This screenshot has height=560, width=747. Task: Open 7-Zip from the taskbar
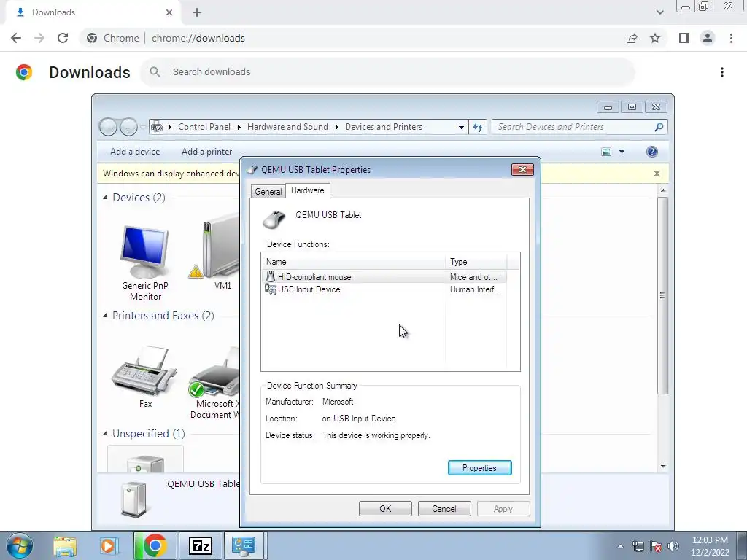(x=200, y=545)
